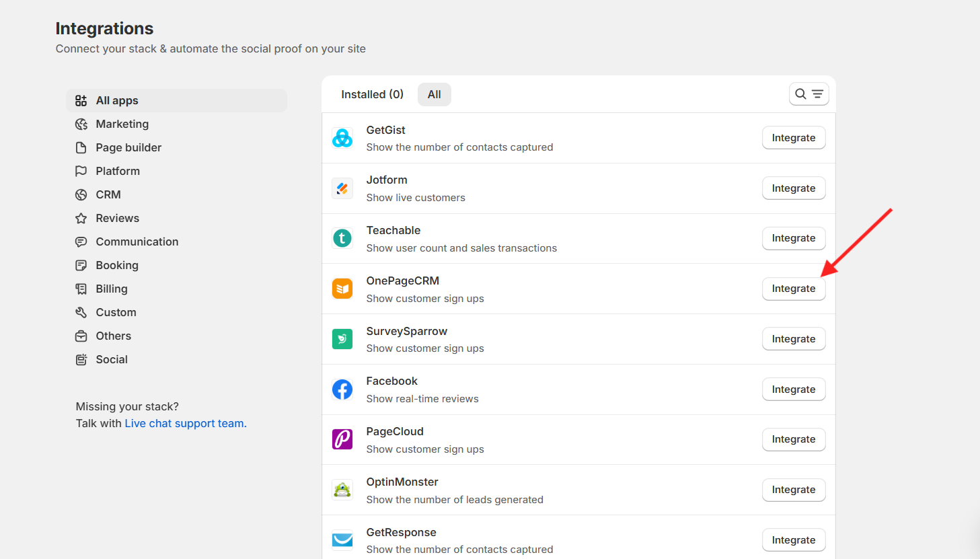Switch to the Installed (0) tab

(372, 94)
